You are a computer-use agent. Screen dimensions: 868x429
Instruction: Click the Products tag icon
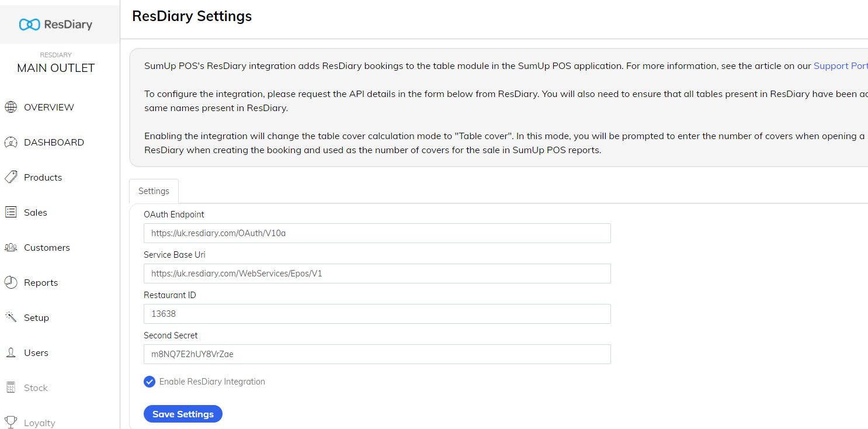pos(12,177)
